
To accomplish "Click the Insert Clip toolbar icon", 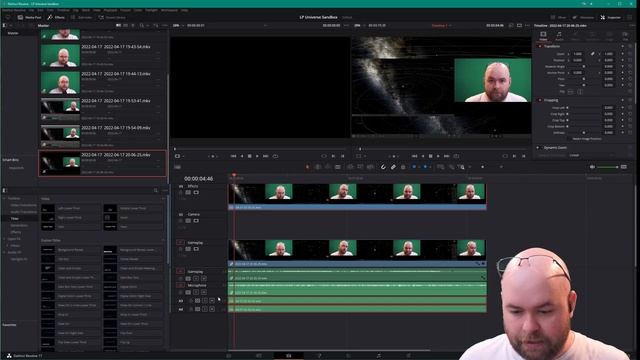I will point(351,167).
